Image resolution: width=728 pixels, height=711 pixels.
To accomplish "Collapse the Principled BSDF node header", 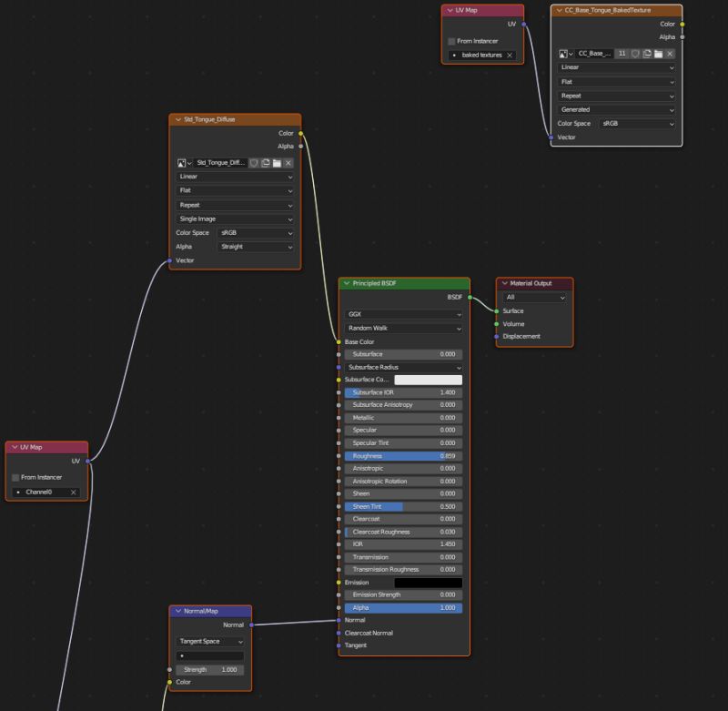I will [x=347, y=283].
